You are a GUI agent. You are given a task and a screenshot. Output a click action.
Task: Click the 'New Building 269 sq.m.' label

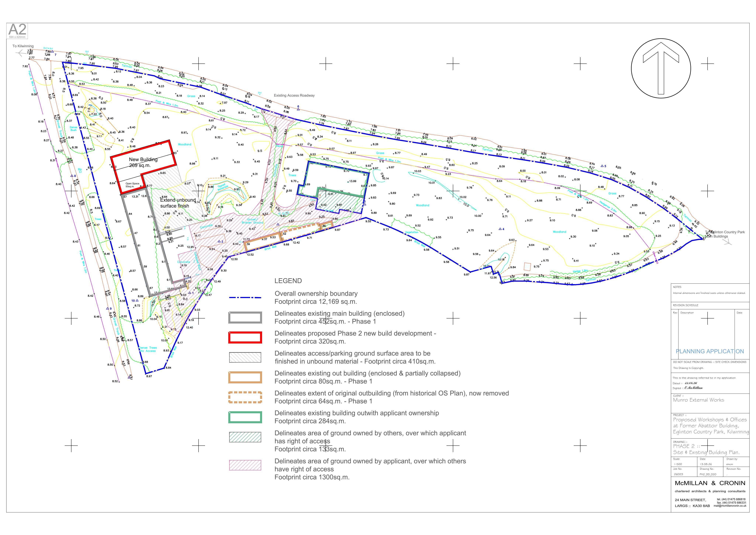(143, 162)
